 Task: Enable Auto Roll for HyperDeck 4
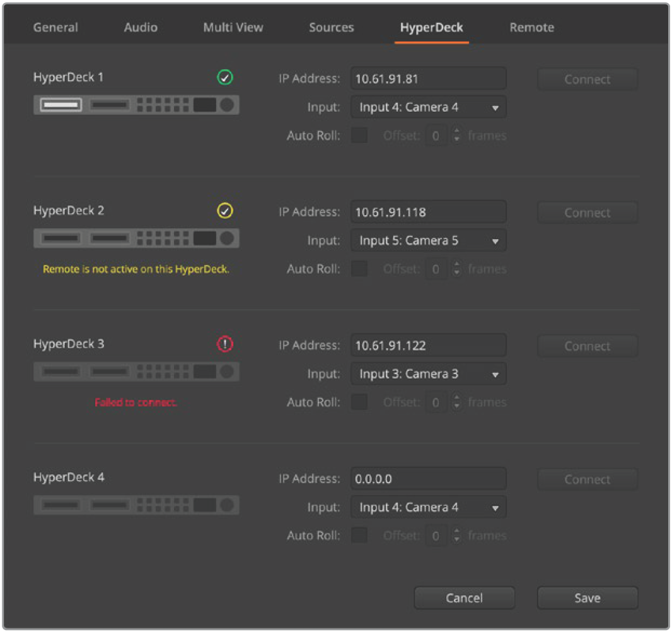coord(359,535)
